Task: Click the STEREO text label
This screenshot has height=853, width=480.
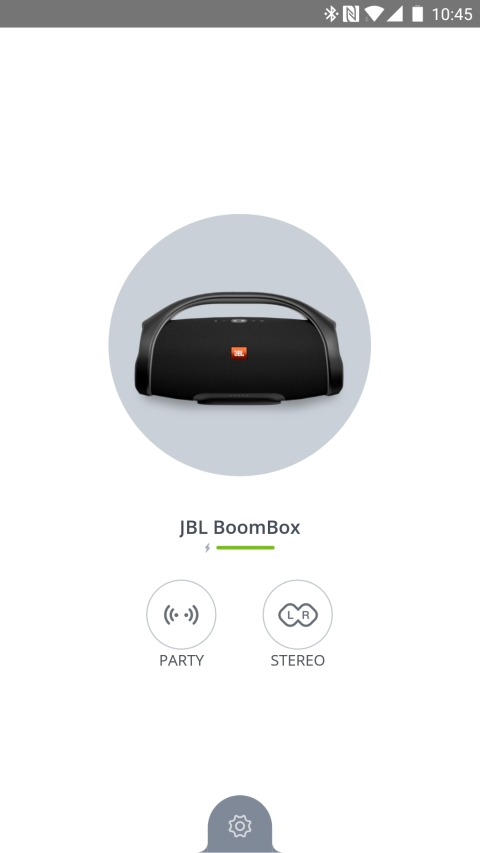Action: pos(298,660)
